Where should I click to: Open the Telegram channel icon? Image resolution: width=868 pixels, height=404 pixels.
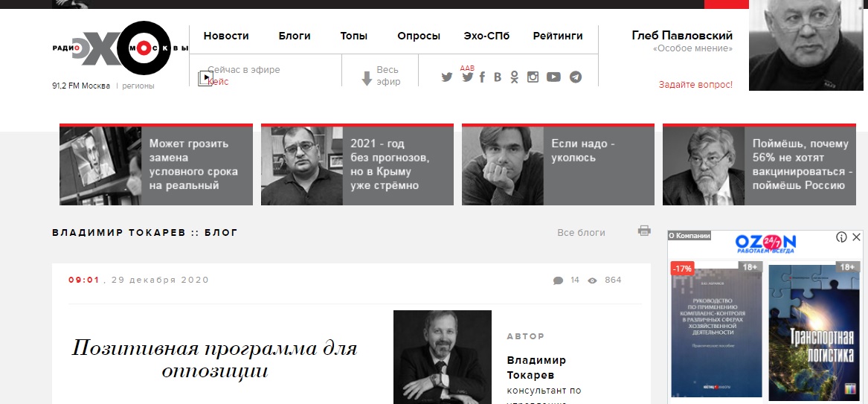tap(576, 77)
